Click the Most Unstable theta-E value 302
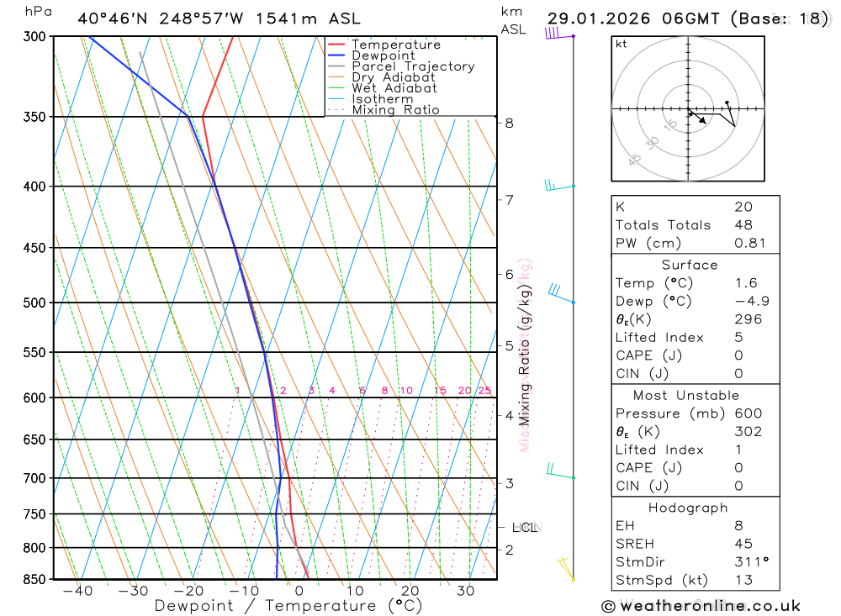The width and height of the screenshot is (841, 616). [x=748, y=432]
